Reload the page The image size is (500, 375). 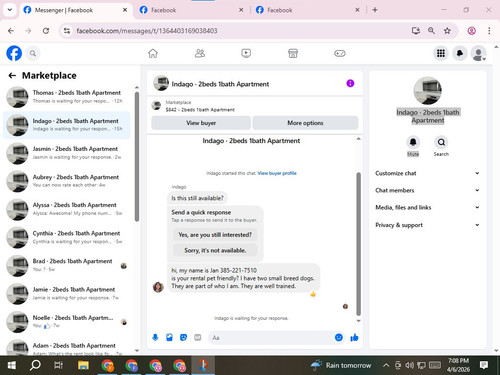pyautogui.click(x=46, y=31)
